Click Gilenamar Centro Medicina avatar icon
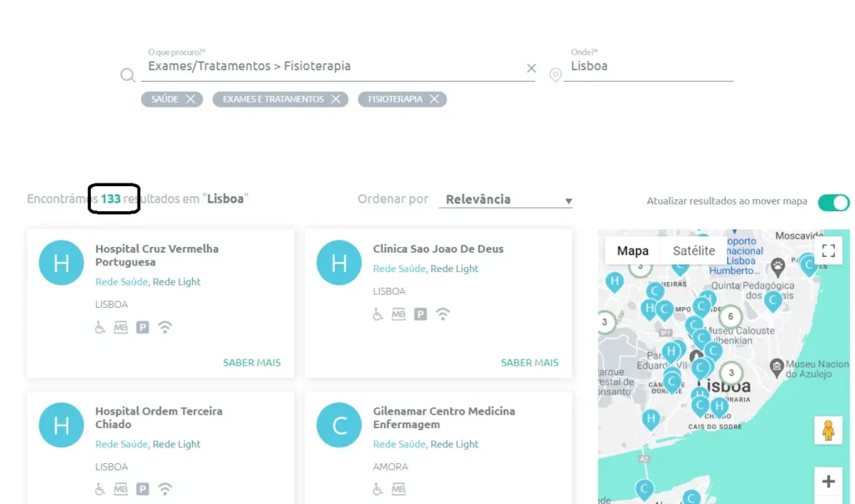855x504 pixels. (339, 425)
